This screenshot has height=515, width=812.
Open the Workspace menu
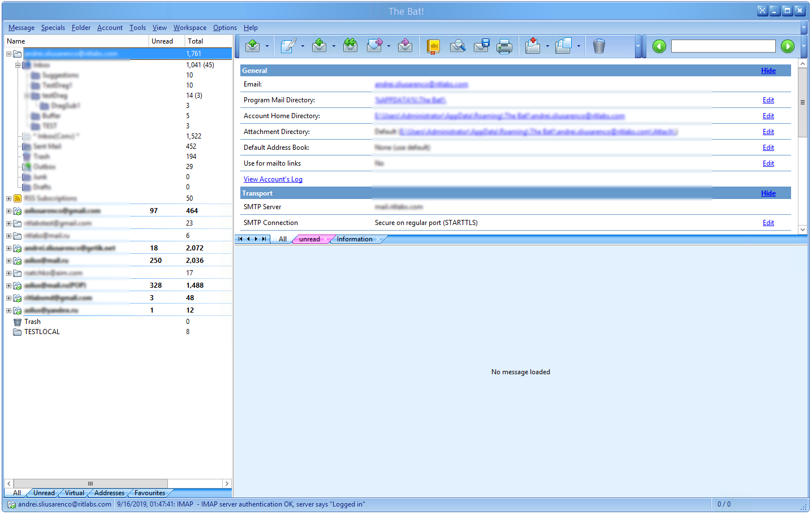pos(189,28)
